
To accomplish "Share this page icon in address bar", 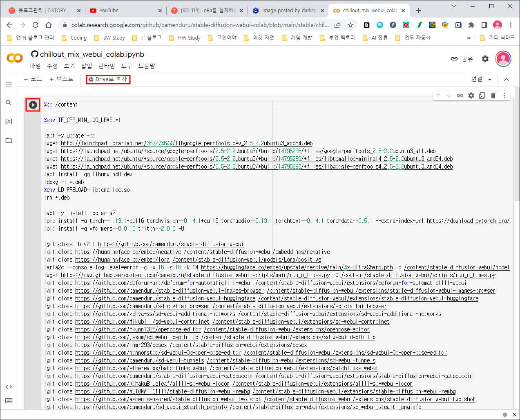I will 337,25.
